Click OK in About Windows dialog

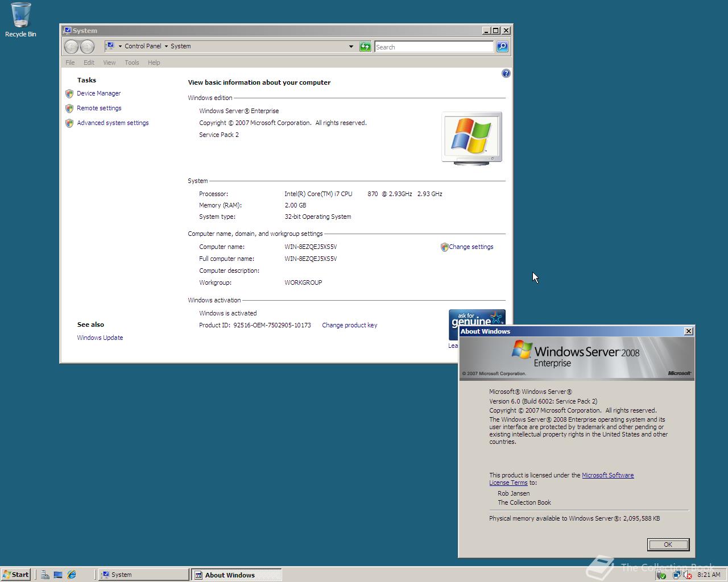[x=668, y=544]
